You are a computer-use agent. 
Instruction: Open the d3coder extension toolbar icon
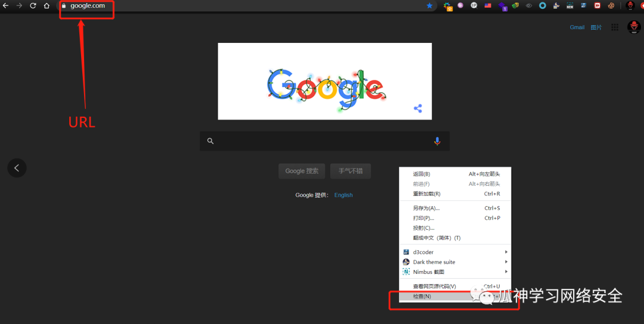(x=583, y=6)
